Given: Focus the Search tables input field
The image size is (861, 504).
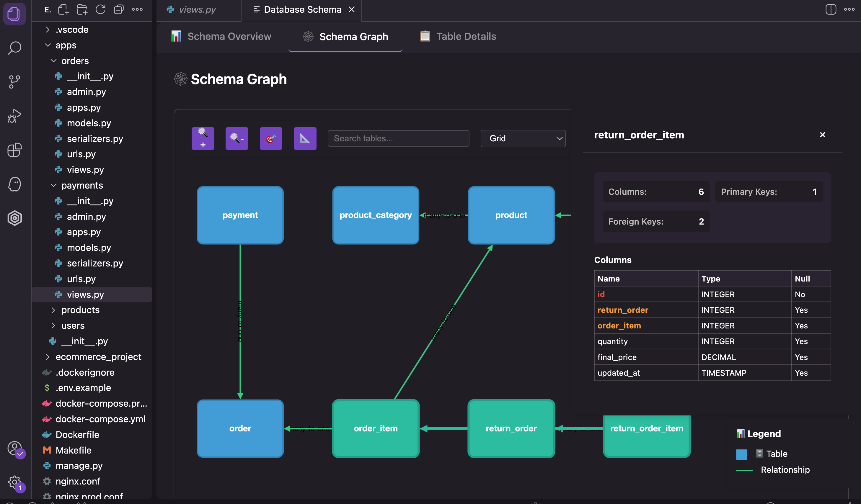Looking at the screenshot, I should click(398, 138).
